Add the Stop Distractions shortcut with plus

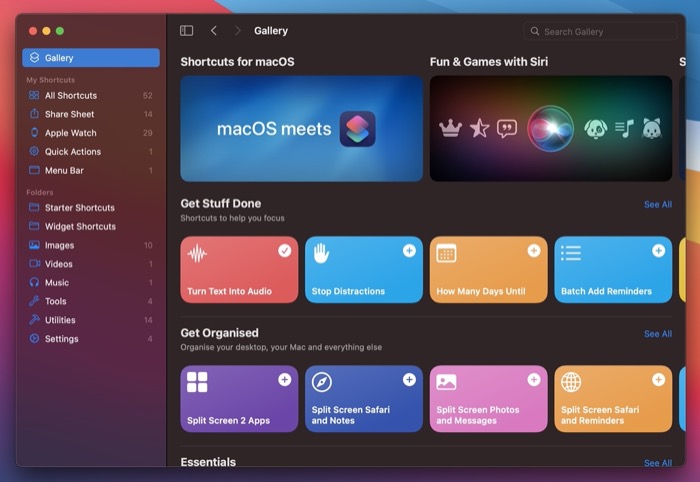click(409, 251)
